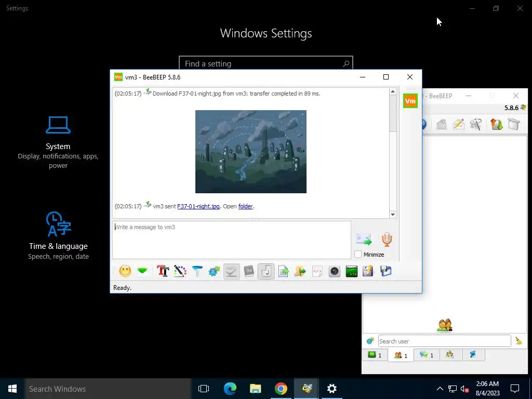Viewport: 532px width, 399px height.
Task: Toggle the dictionary word completer book icon
Action: [x=249, y=271]
